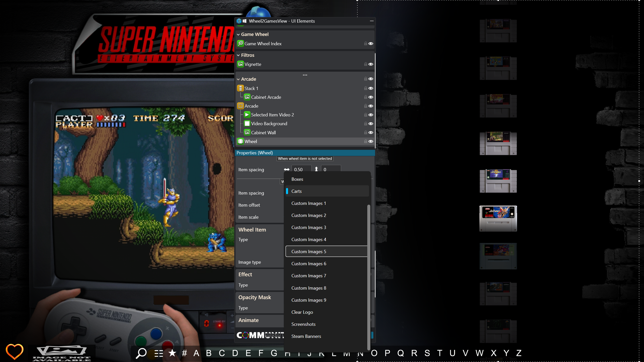644x362 pixels.
Task: Hide the Stack 1 element
Action: click(x=371, y=88)
